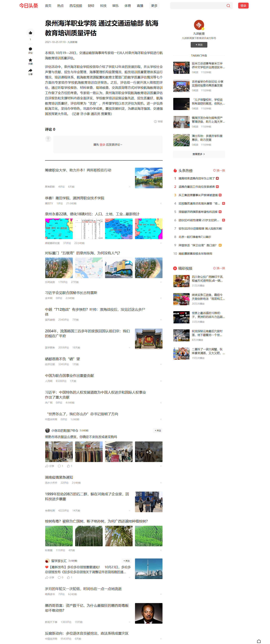270x644 pixels.
Task: Open the 财经 navigation tab
Action: [91, 6]
